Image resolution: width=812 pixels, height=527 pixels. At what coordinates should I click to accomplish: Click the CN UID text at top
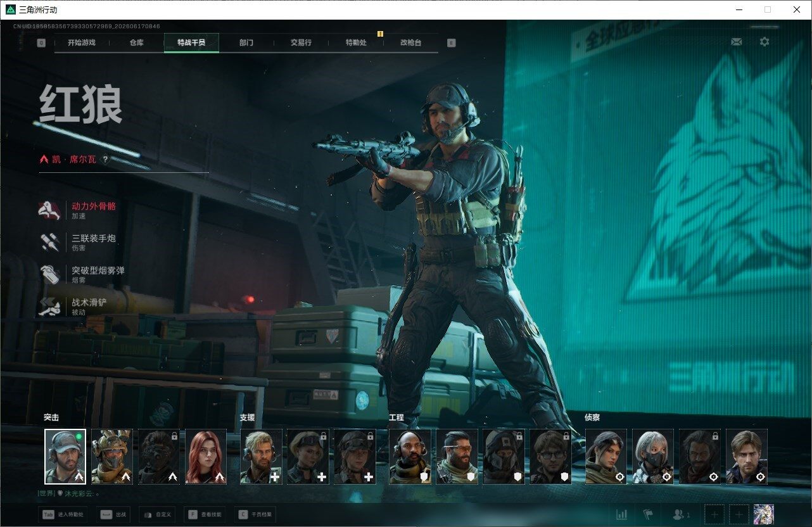pyautogui.click(x=87, y=26)
